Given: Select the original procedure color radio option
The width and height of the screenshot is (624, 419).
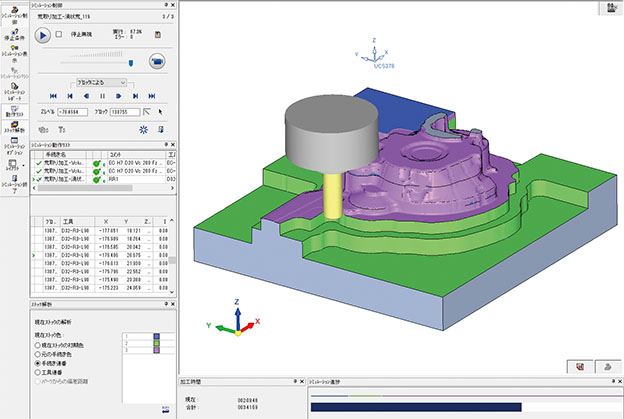Looking at the screenshot, I should (x=39, y=355).
